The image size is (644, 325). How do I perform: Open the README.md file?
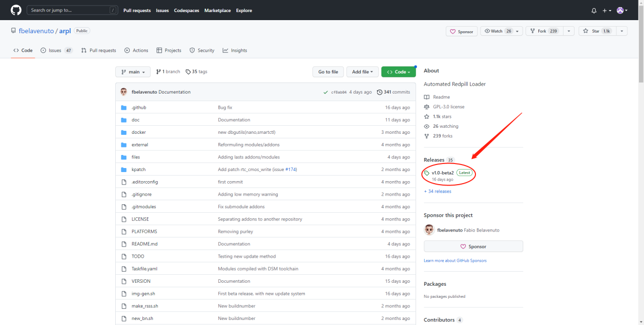(144, 244)
